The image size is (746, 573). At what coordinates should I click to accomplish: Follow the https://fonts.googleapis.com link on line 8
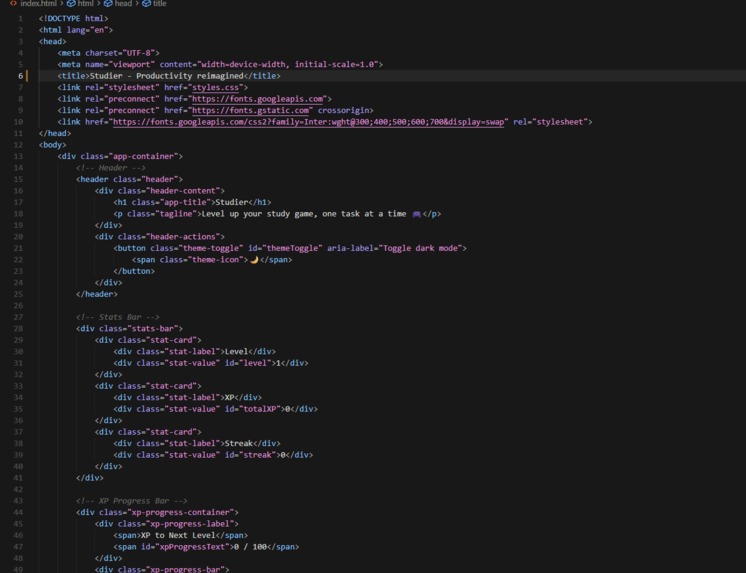click(257, 99)
